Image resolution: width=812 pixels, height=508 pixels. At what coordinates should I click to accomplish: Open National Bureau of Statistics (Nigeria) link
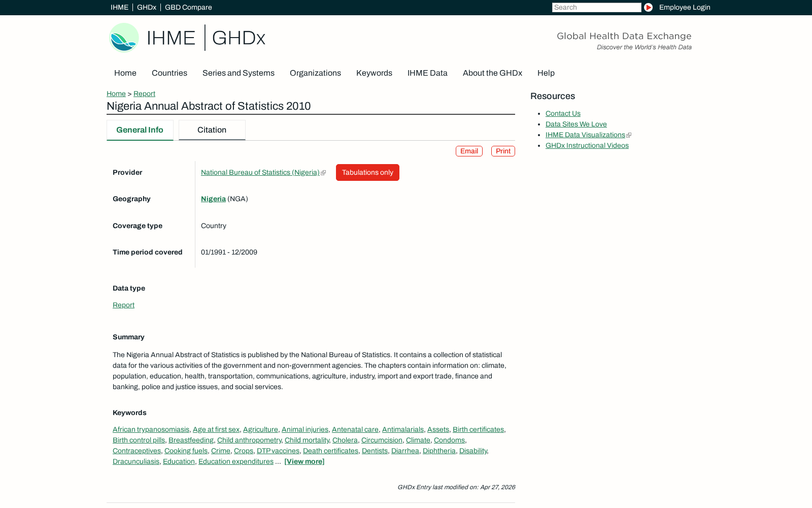(x=260, y=172)
